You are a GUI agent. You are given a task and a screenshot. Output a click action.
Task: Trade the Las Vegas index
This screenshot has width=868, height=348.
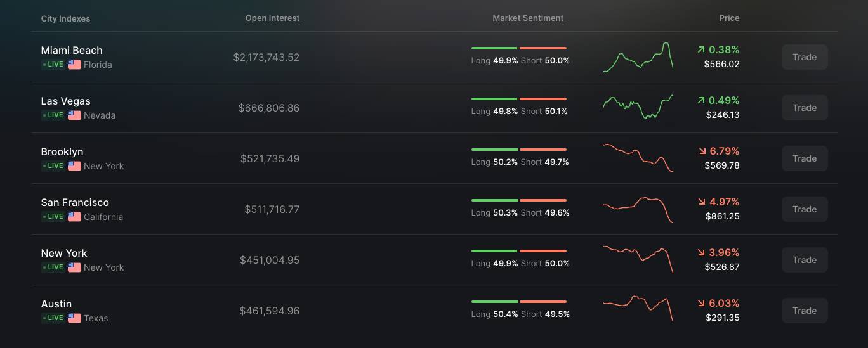click(805, 108)
